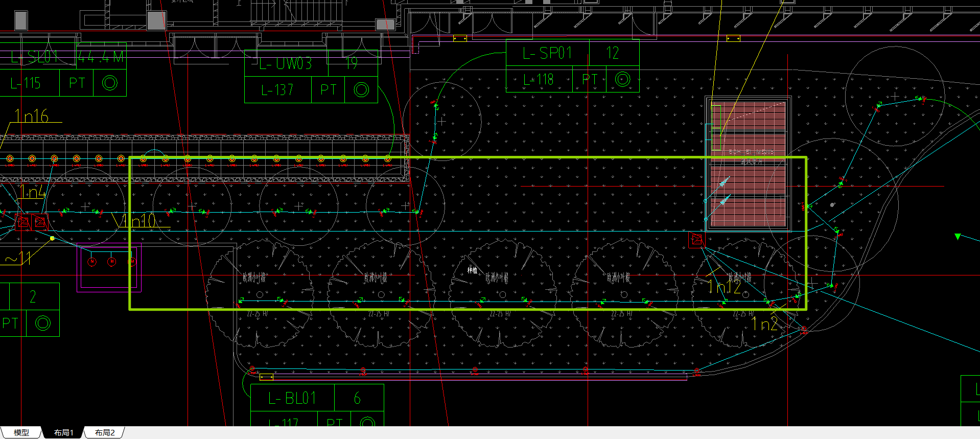Viewport: 980px width, 439px height.
Task: Select the magenta box with three red circles
Action: point(109,268)
